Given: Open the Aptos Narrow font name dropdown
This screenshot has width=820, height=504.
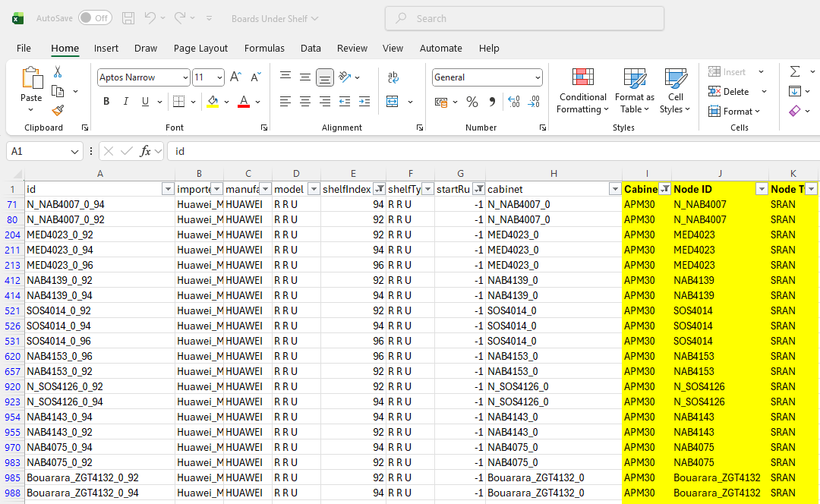Looking at the screenshot, I should pos(185,77).
